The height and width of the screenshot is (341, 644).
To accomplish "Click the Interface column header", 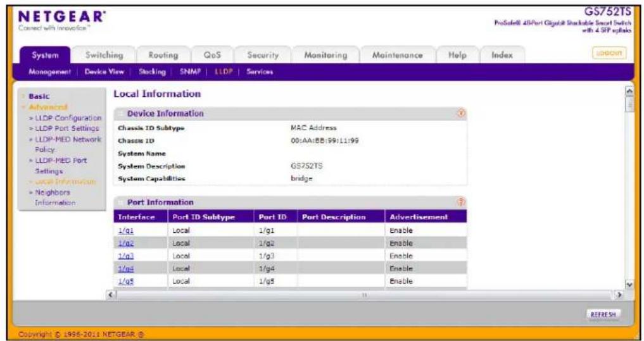I will (x=141, y=217).
